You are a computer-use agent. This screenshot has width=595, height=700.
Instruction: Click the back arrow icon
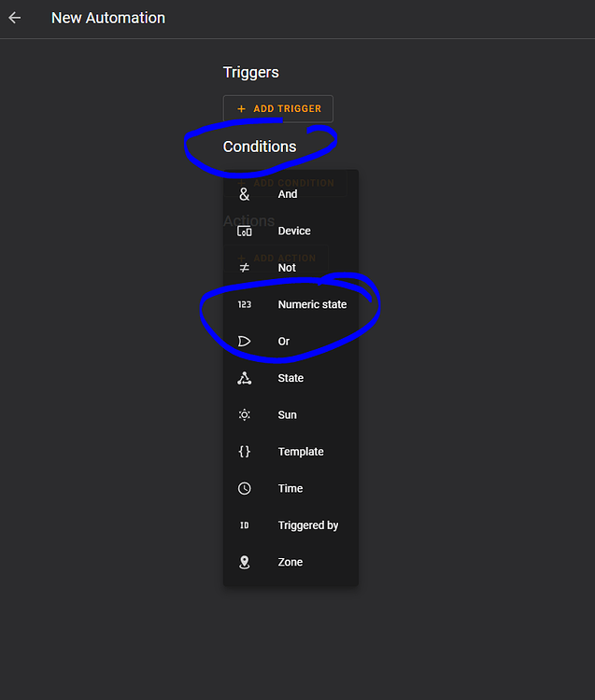coord(15,18)
